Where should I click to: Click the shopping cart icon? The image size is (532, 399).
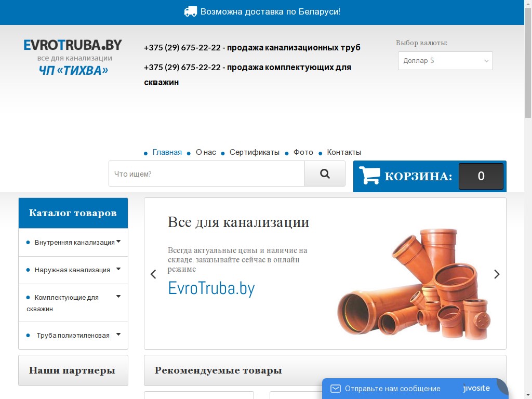tap(369, 175)
